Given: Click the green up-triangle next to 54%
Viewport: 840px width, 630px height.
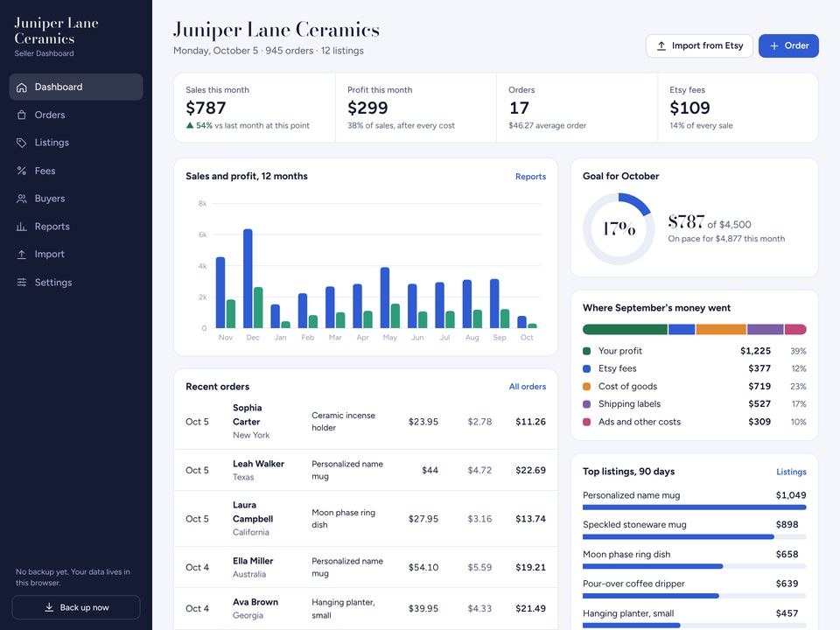Looking at the screenshot, I should 190,125.
